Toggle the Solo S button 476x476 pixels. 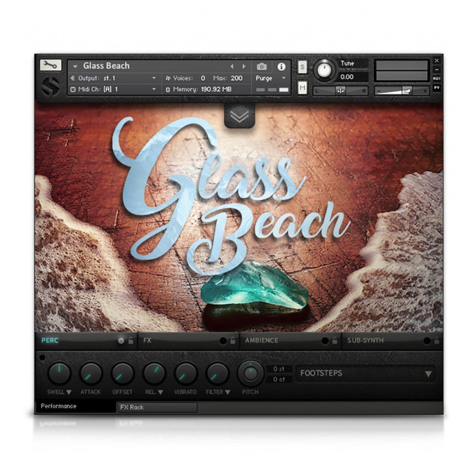click(x=302, y=67)
